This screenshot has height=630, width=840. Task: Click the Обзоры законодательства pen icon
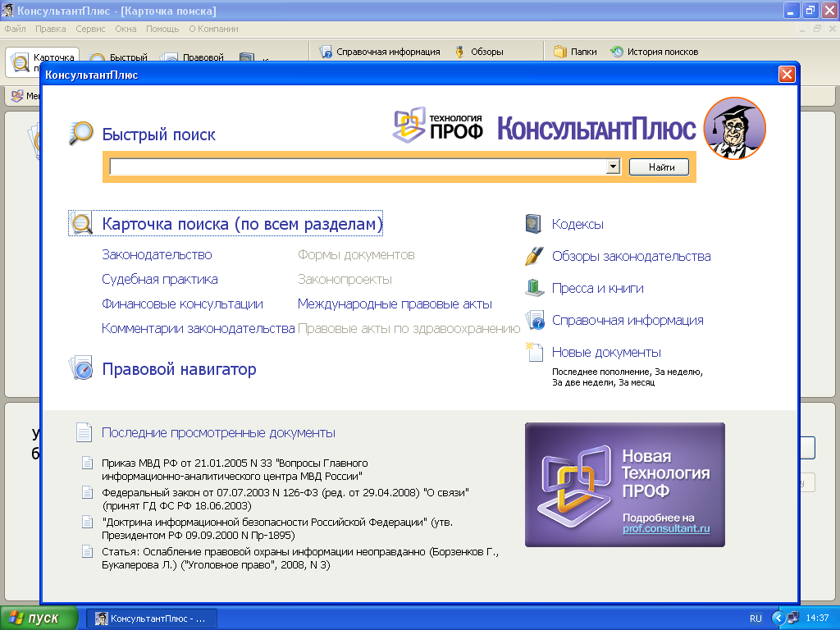tap(534, 256)
